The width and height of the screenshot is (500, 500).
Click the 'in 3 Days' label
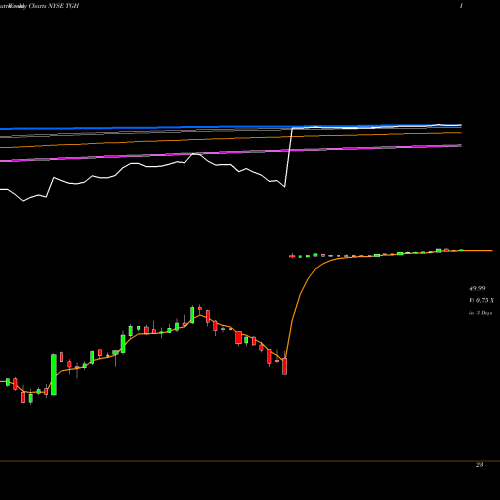(480, 313)
